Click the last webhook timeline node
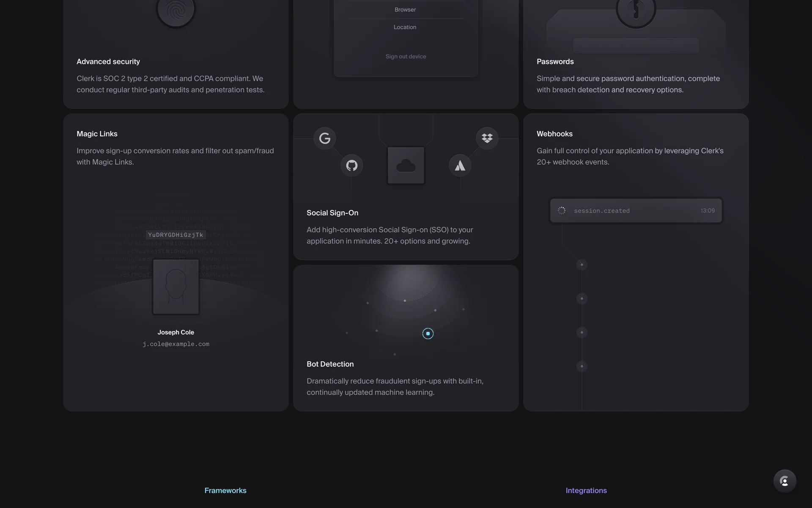Viewport: 812px width, 508px height. pos(582,366)
